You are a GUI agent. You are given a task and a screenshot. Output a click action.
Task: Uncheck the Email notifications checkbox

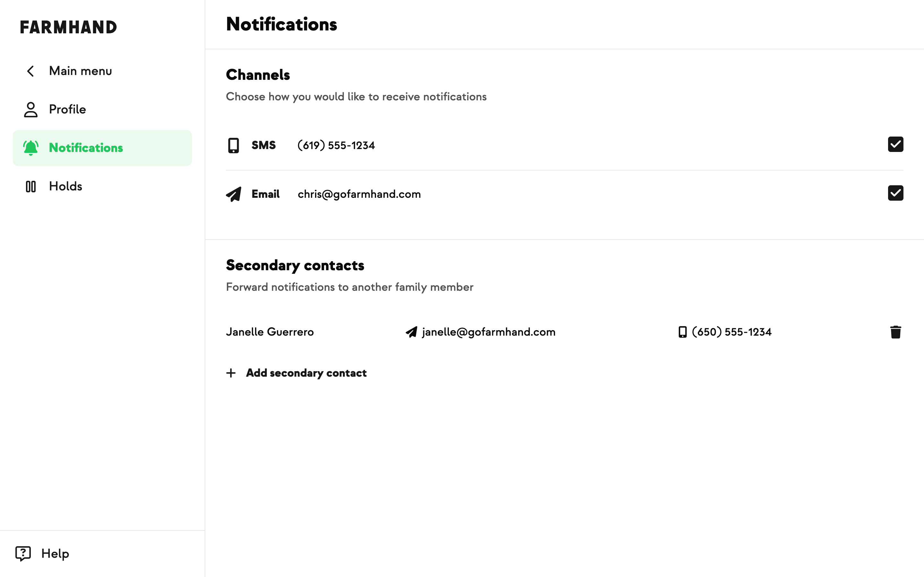[895, 193]
